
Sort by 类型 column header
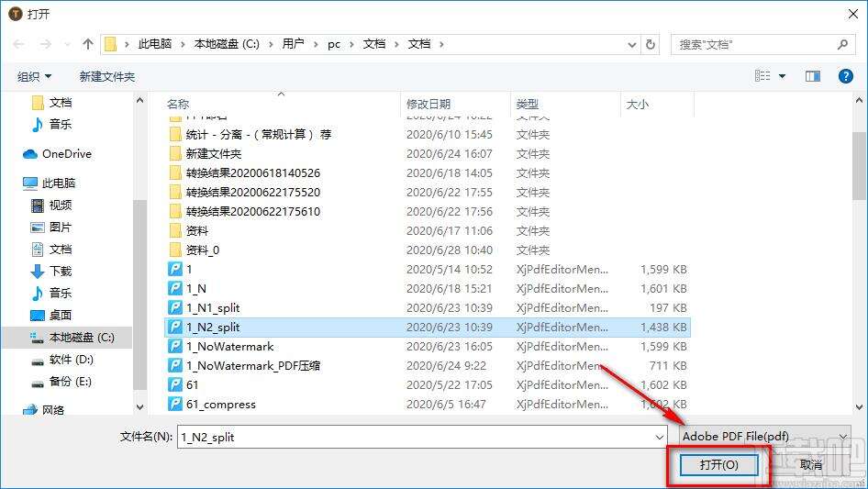point(527,104)
